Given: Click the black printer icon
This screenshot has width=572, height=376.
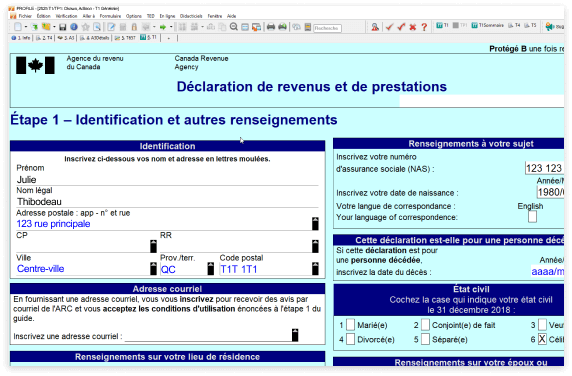Looking at the screenshot, I should point(271,27).
